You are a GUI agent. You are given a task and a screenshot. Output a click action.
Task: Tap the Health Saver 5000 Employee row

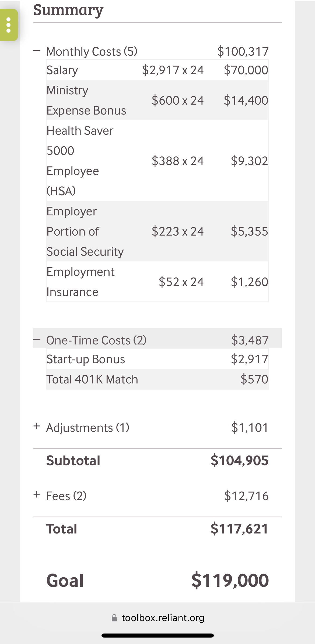click(x=157, y=161)
